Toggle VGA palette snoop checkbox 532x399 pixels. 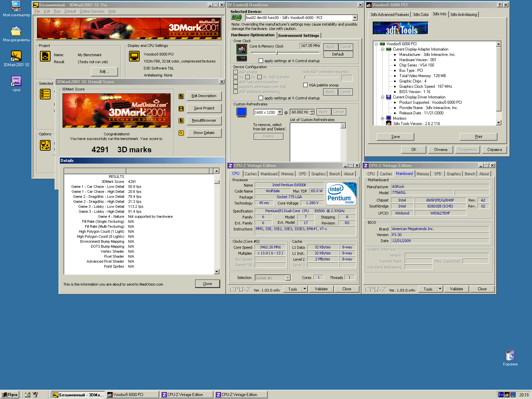[x=305, y=85]
